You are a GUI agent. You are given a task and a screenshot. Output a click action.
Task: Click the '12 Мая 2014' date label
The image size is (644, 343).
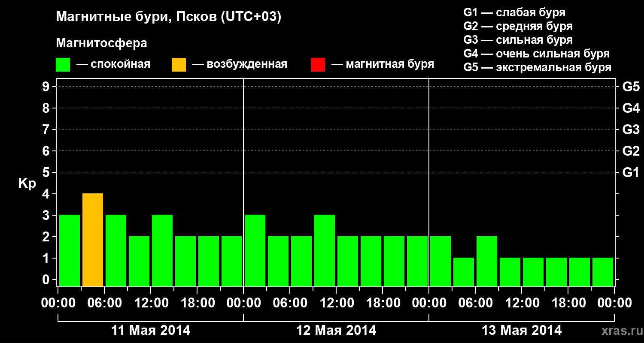click(x=336, y=331)
